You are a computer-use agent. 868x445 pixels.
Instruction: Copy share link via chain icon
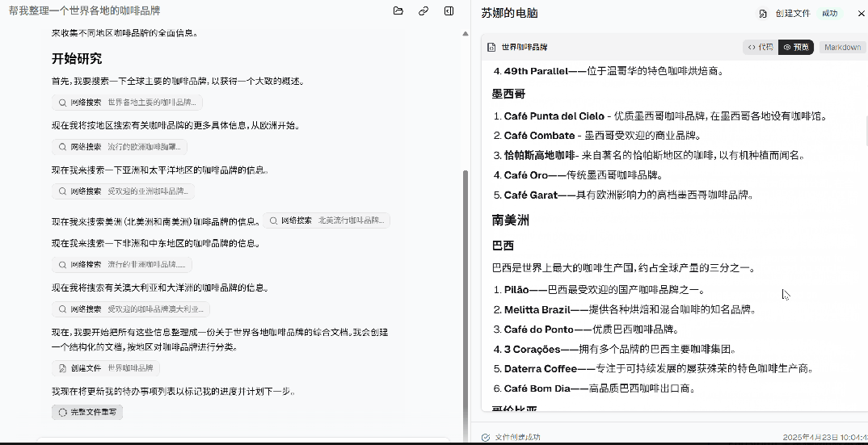(423, 11)
